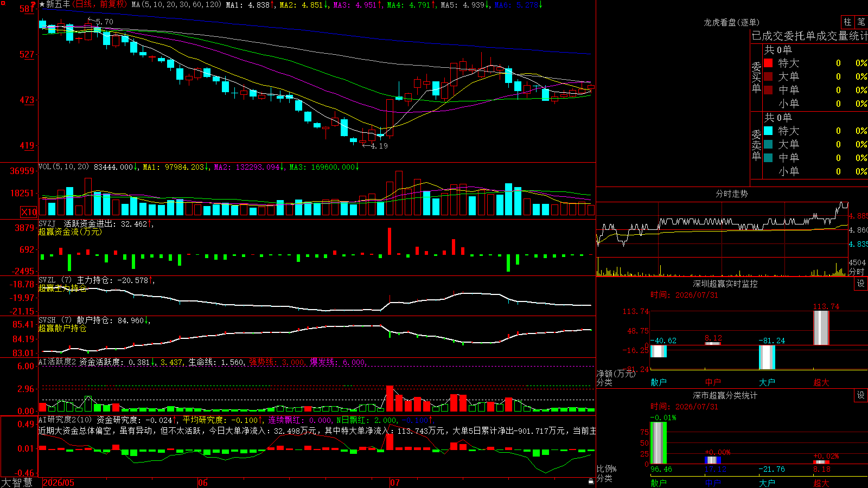Select 超大 in the 深圳超赢实时监控 chart
The height and width of the screenshot is (488, 868).
[x=821, y=382]
